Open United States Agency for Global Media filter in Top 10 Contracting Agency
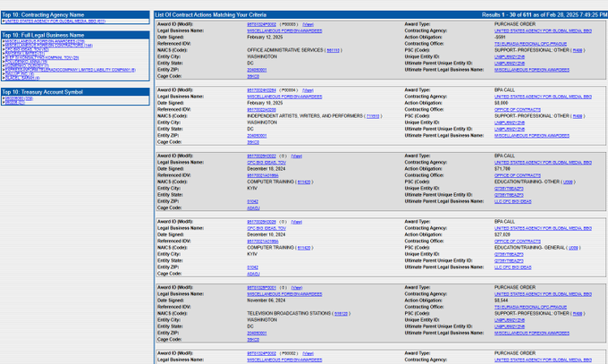Image resolution: width=608 pixels, height=364 pixels. point(54,21)
